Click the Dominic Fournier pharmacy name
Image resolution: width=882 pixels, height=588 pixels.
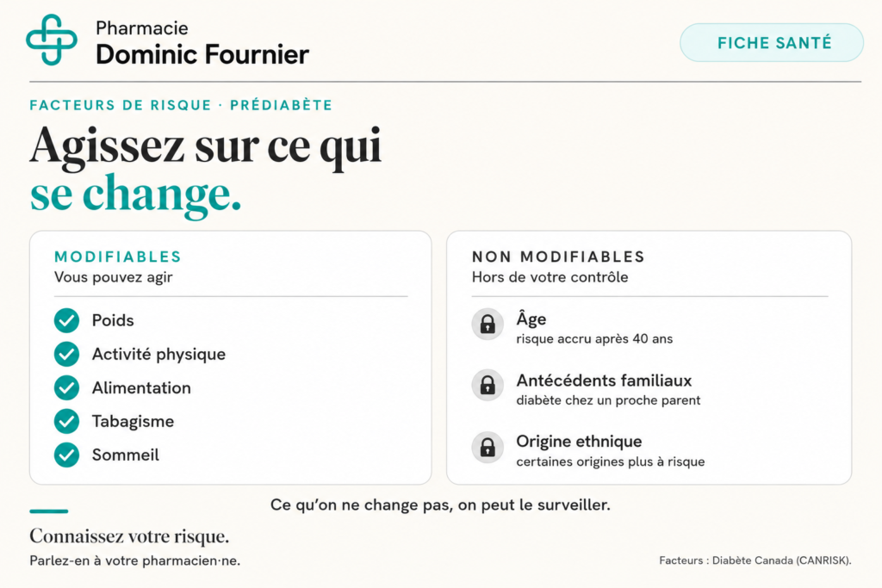202,54
